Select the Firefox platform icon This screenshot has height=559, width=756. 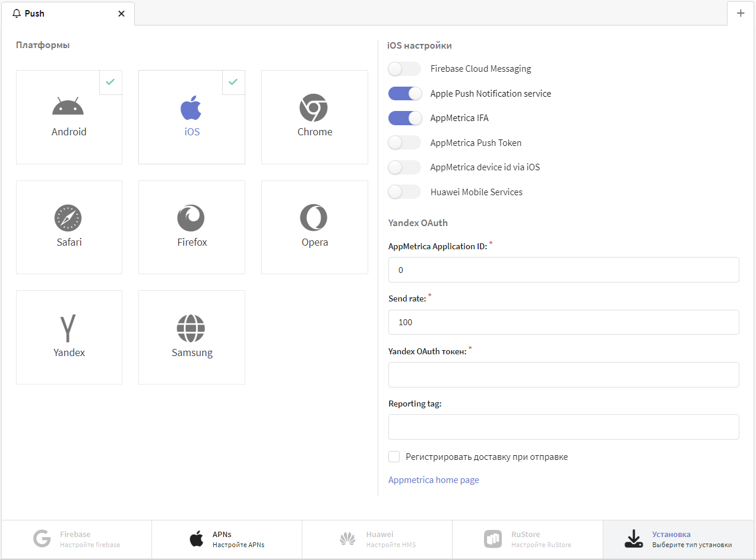click(191, 218)
